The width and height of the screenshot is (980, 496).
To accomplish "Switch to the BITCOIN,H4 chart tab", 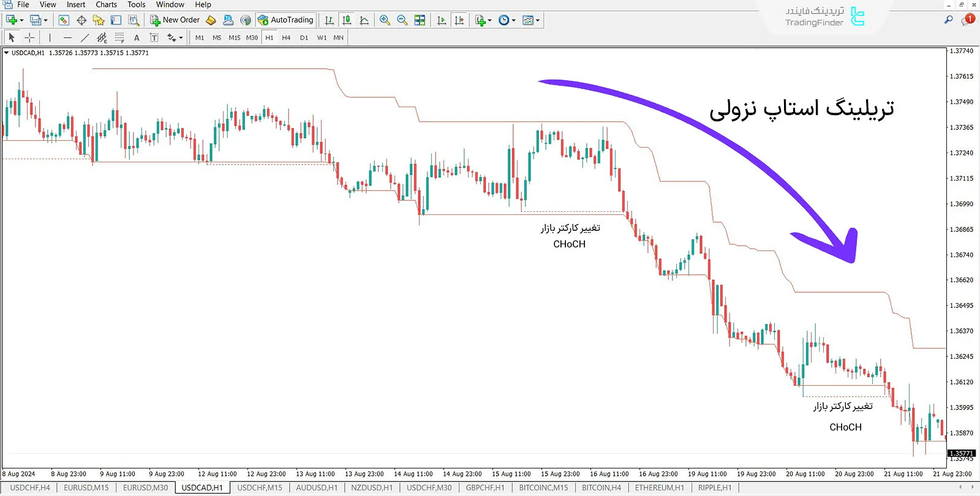I will 601,488.
